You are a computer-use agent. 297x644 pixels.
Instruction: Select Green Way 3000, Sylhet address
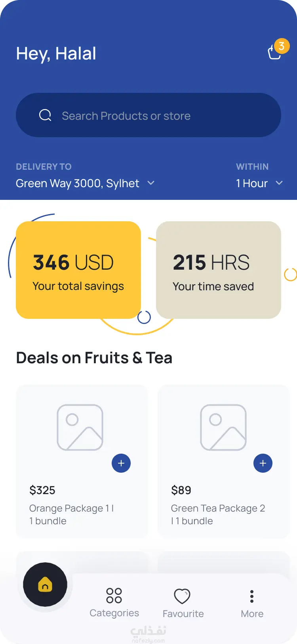pyautogui.click(x=78, y=183)
